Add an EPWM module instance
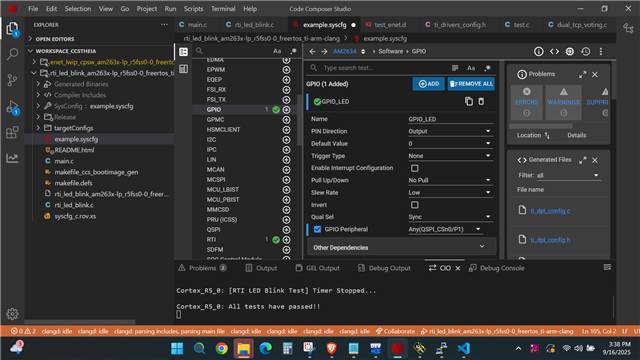640x360 pixels. [x=287, y=70]
